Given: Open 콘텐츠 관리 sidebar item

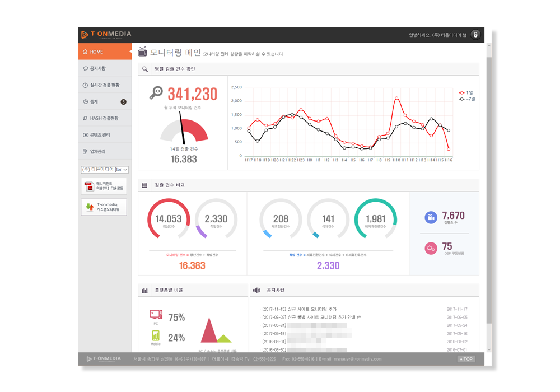Looking at the screenshot, I should click(x=105, y=134).
